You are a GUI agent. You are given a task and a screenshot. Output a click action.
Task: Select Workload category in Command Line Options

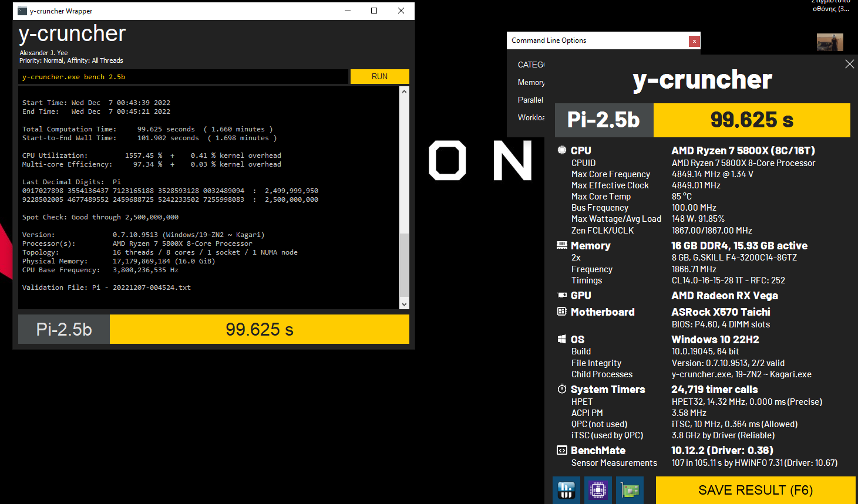pyautogui.click(x=531, y=117)
